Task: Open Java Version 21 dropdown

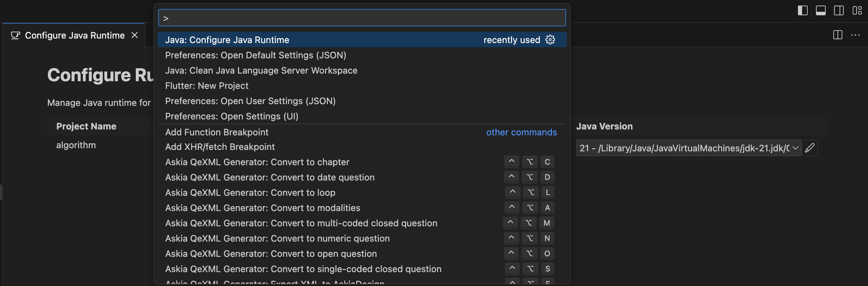Action: point(688,148)
